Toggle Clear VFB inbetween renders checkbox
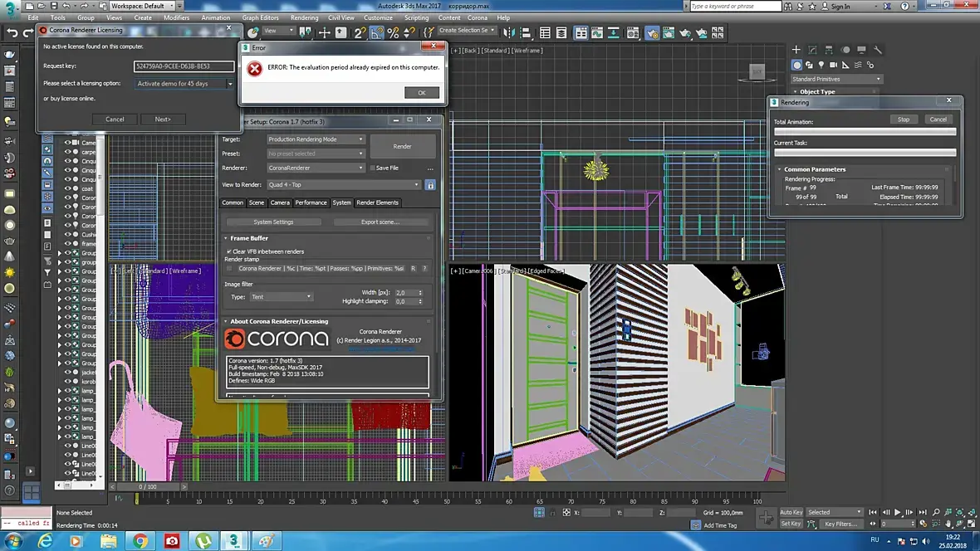The height and width of the screenshot is (551, 980). pyautogui.click(x=229, y=251)
